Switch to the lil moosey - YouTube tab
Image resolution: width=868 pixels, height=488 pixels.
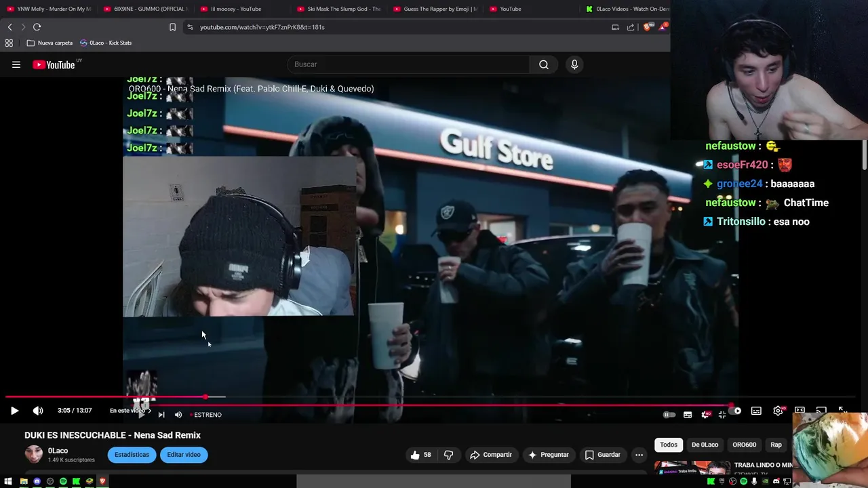[231, 9]
